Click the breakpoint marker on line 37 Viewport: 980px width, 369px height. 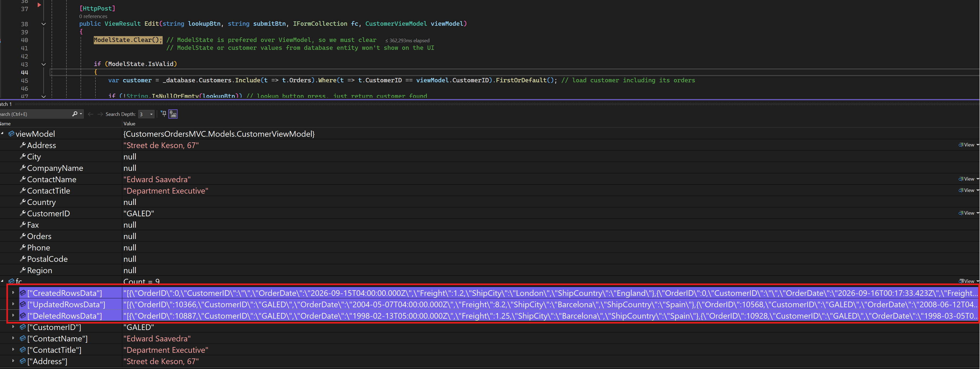pos(39,5)
